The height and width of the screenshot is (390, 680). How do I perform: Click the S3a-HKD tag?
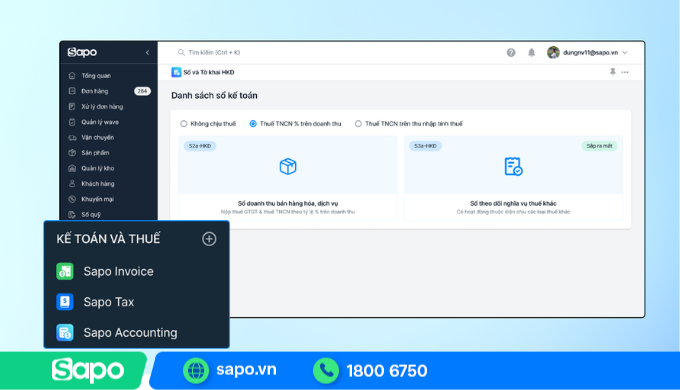pos(425,146)
